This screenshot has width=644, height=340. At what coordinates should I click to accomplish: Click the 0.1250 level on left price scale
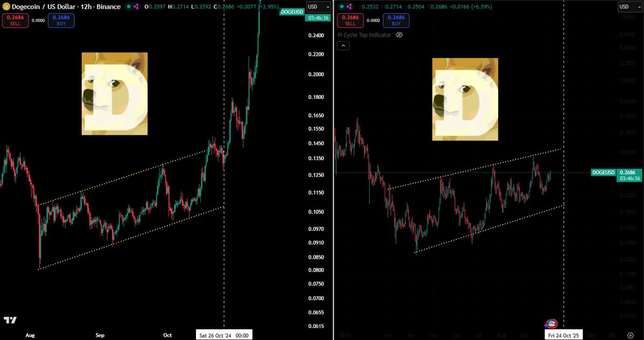(x=316, y=175)
